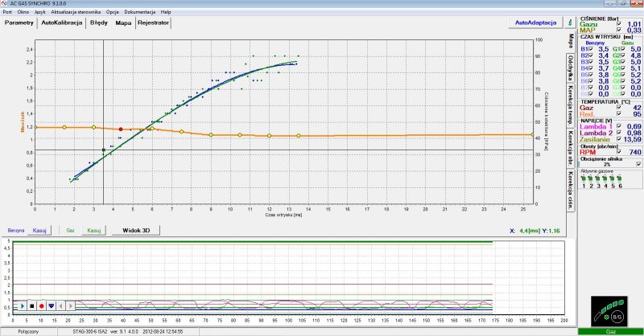Image resolution: width=644 pixels, height=336 pixels.
Task: Open the Help menu
Action: [x=166, y=12]
